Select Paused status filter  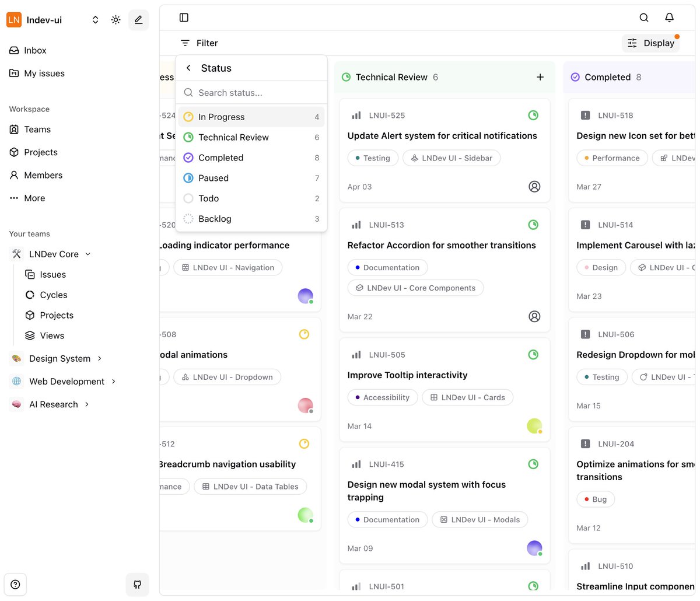pyautogui.click(x=251, y=178)
